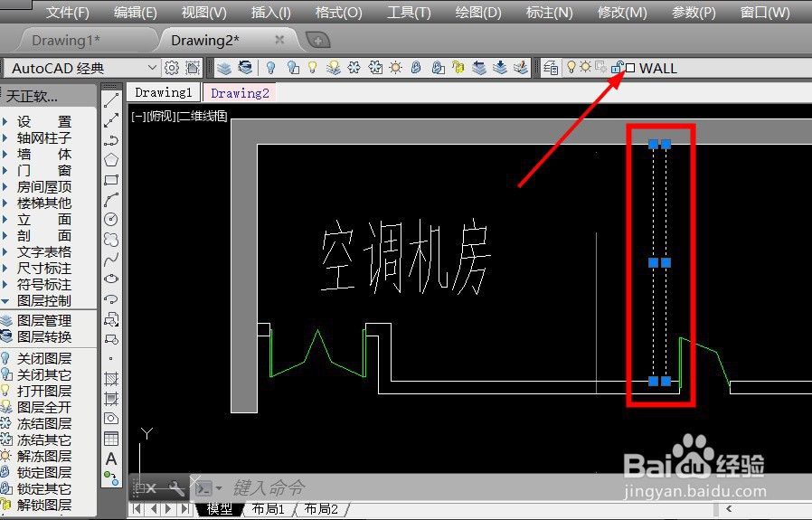Toggle WALL layer on/off bulb
Viewport: 812px width, 520px height.
[571, 67]
